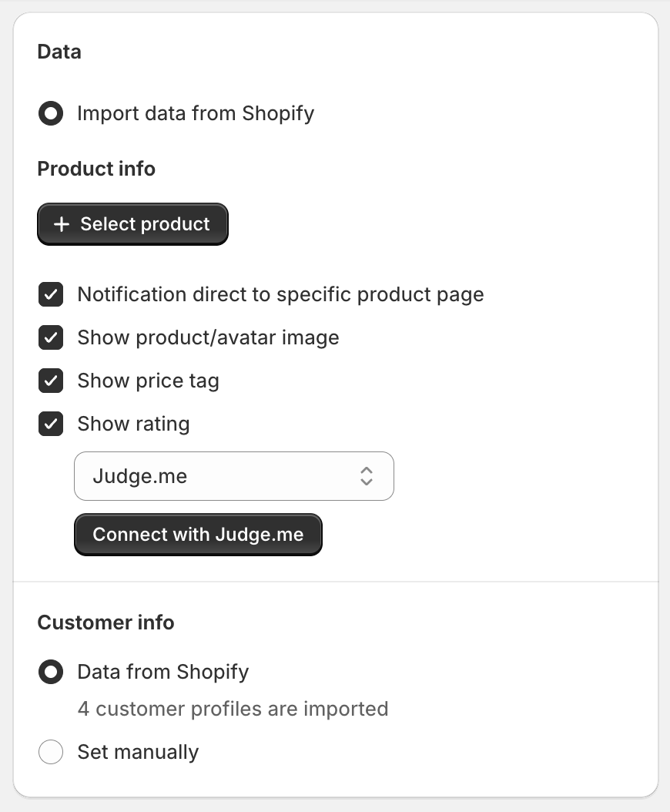The image size is (670, 812).
Task: Click the 4 customer profiles are imported text
Action: (233, 709)
